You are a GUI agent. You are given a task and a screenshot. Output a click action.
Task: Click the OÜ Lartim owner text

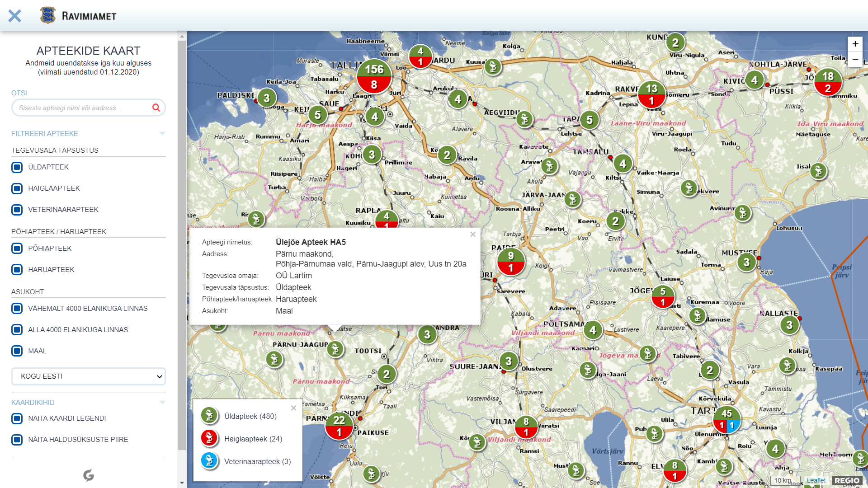click(294, 276)
